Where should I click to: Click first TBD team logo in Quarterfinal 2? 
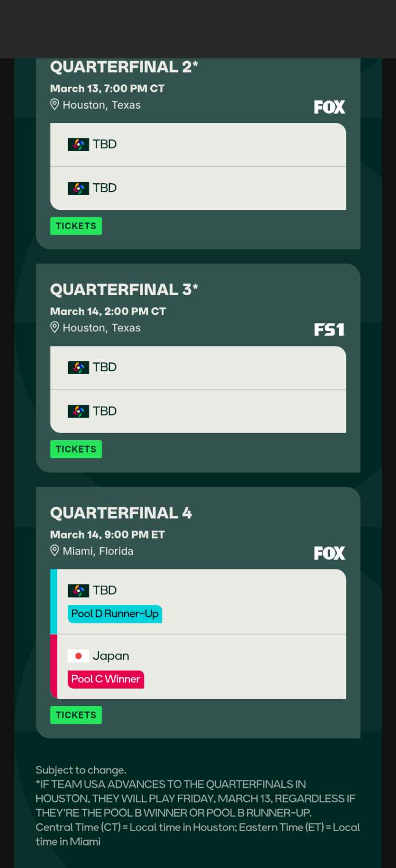[78, 144]
